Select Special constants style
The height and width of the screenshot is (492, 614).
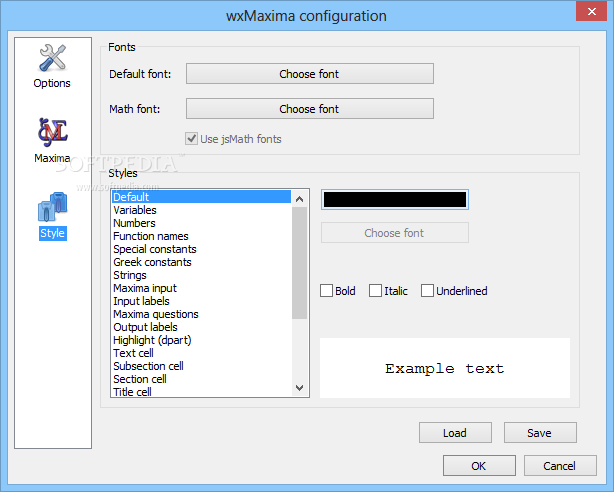pos(201,249)
